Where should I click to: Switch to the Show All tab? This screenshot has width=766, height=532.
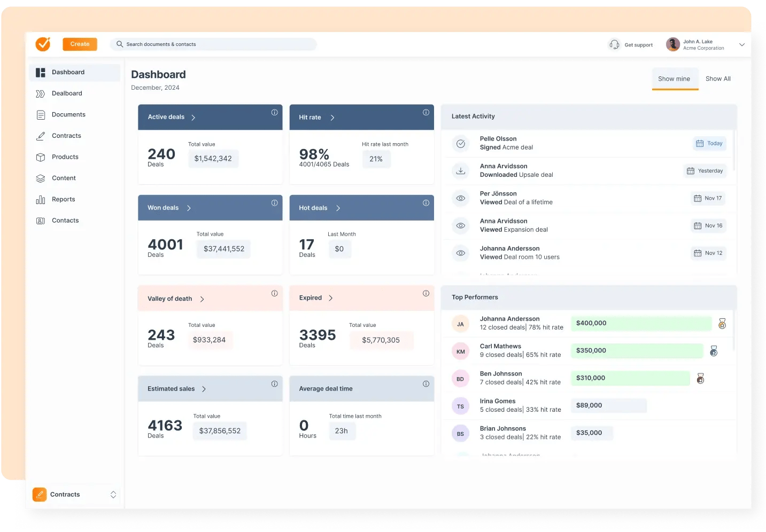[718, 79]
